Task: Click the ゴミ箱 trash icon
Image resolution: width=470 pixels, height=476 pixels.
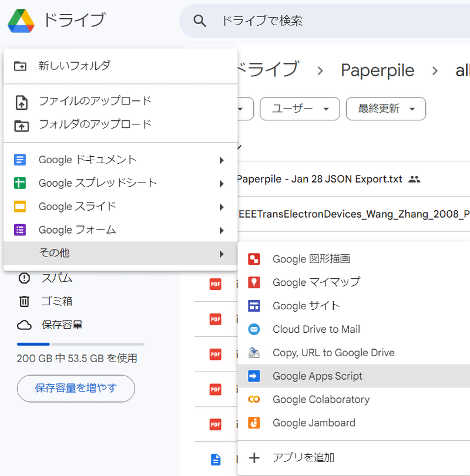Action: [x=24, y=302]
